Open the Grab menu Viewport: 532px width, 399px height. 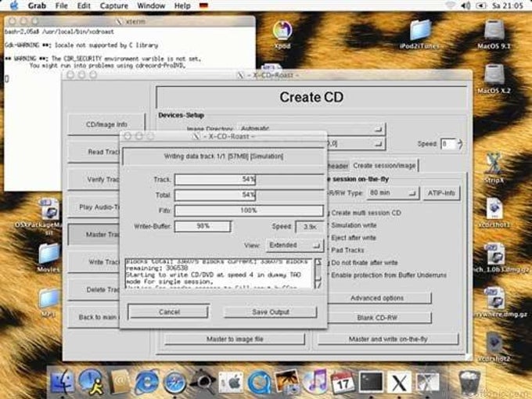37,5
